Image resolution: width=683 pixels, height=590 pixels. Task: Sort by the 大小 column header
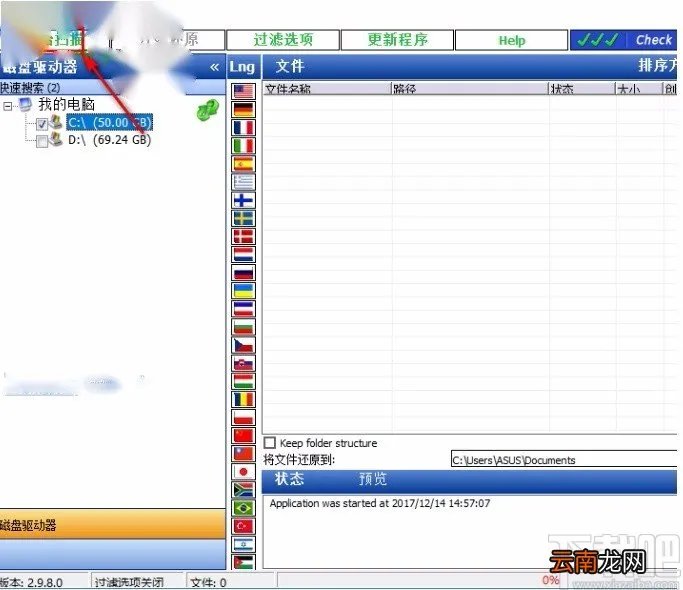pos(639,89)
